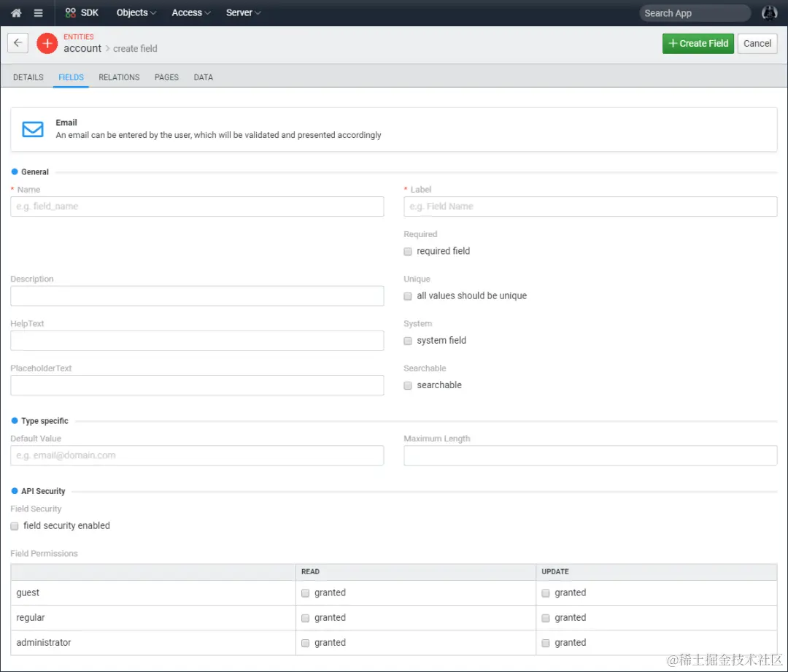Enable the searchable checkbox
Viewport: 788px width, 672px height.
click(408, 385)
